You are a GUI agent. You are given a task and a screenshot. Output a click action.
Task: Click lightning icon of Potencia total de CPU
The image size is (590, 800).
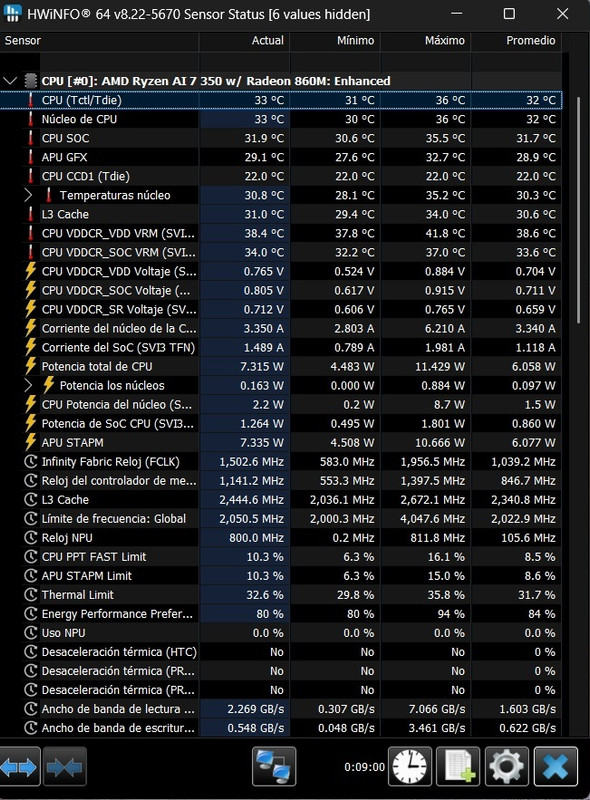coord(31,366)
